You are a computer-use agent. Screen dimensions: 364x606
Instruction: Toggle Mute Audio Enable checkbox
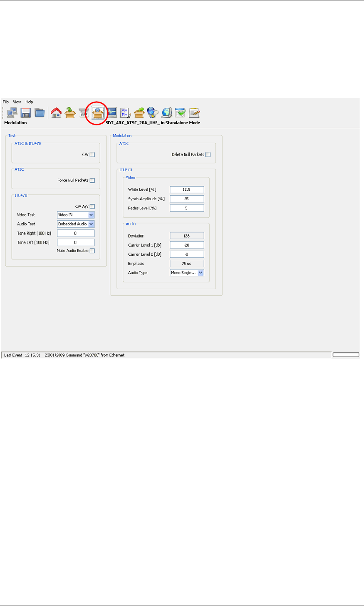pos(92,251)
